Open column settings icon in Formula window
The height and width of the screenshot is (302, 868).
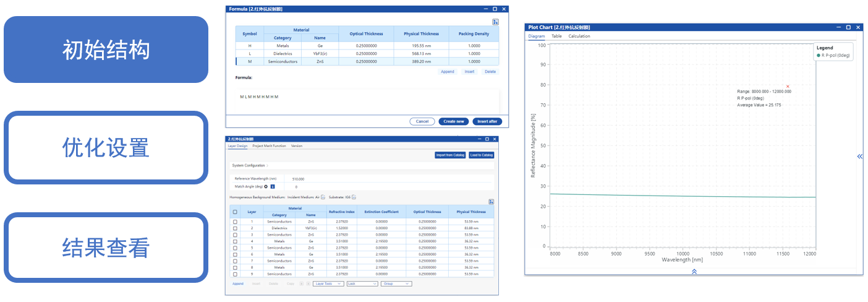tap(495, 22)
